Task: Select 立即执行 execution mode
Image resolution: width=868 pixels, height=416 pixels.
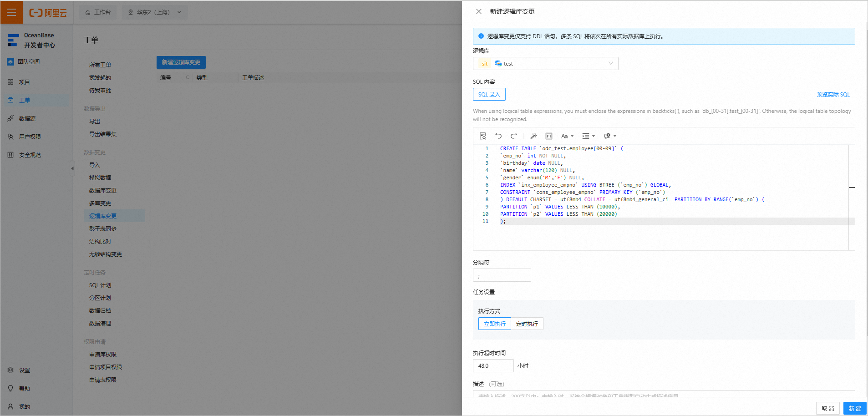Action: point(495,324)
